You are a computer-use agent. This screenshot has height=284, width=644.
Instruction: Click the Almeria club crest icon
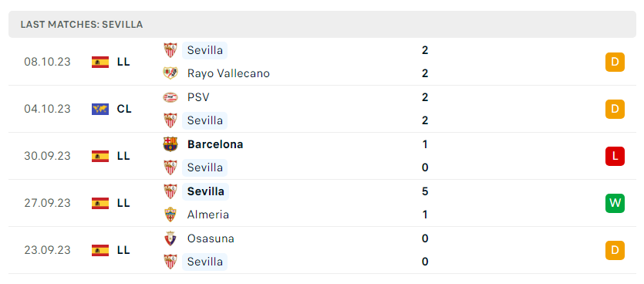point(170,215)
